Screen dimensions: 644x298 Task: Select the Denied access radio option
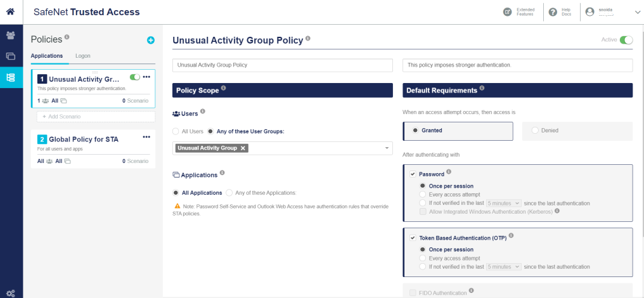coord(535,131)
